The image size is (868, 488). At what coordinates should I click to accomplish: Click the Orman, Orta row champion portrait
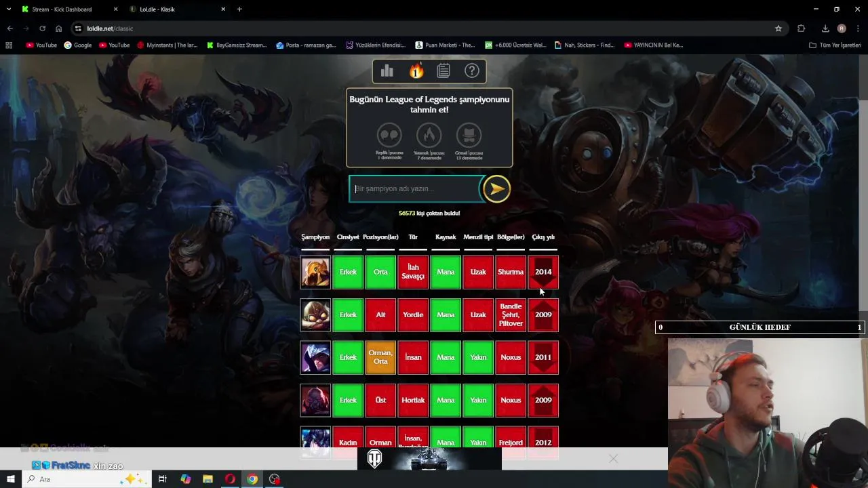(x=315, y=358)
